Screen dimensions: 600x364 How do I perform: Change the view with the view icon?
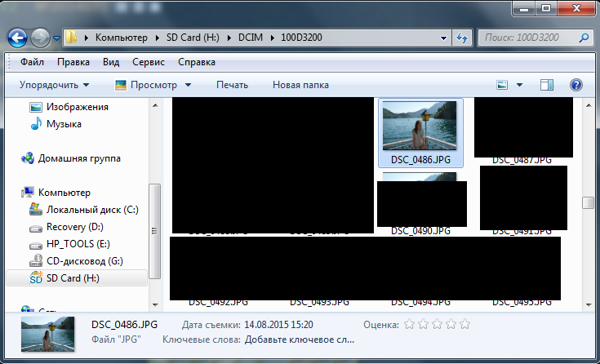pyautogui.click(x=502, y=85)
